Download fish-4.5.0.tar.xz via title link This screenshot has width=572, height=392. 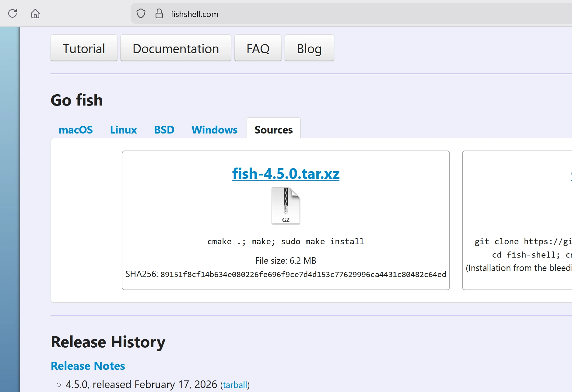[x=286, y=174]
